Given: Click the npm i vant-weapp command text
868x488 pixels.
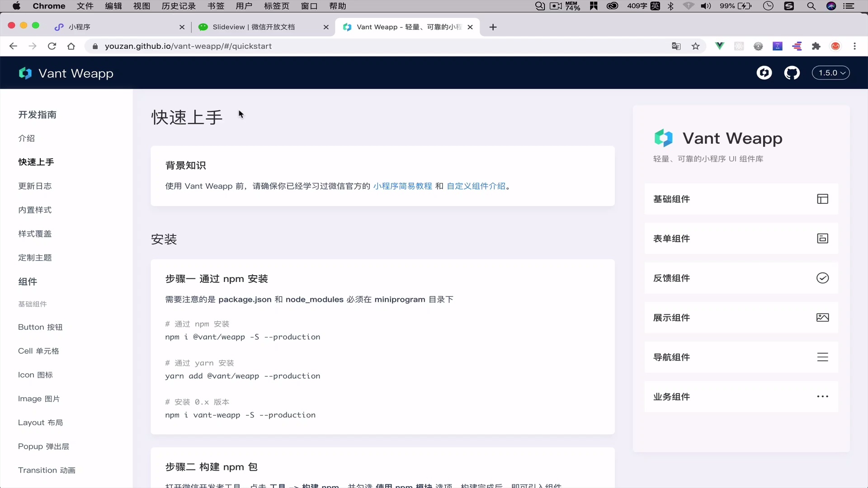Looking at the screenshot, I should [241, 415].
